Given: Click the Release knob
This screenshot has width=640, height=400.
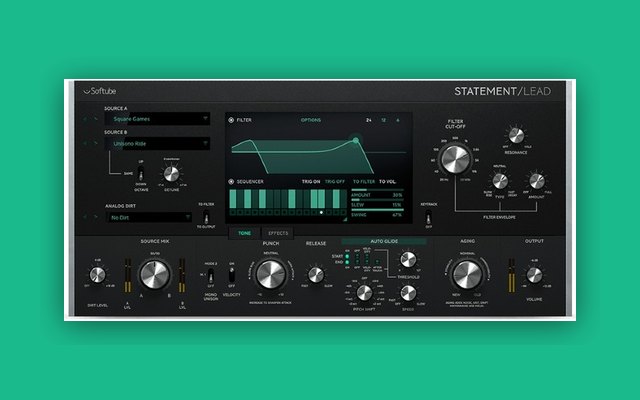Looking at the screenshot, I should (316, 275).
